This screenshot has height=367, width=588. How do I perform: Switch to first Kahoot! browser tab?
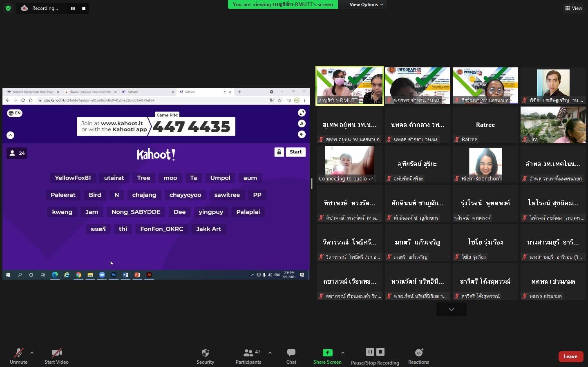pos(148,92)
